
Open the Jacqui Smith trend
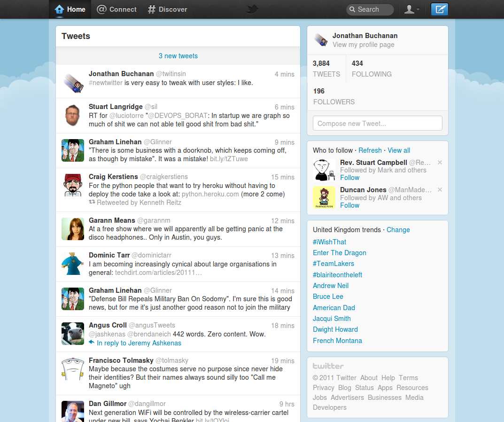pos(332,319)
